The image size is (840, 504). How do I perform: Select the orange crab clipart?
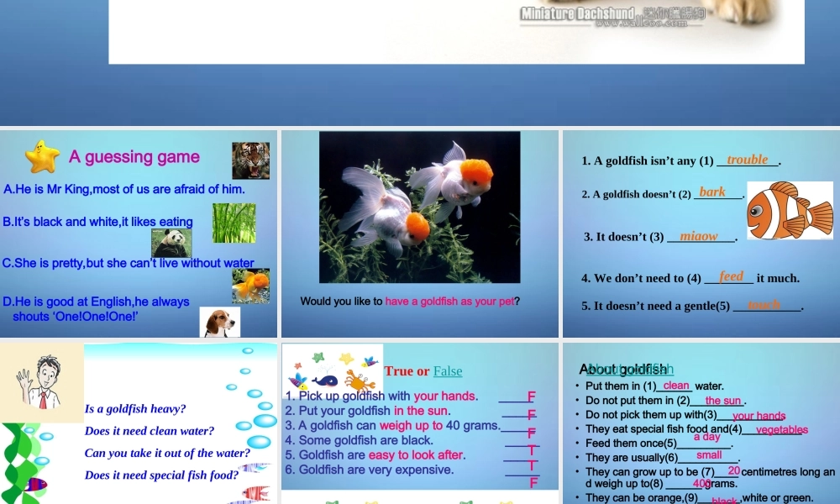coord(360,381)
